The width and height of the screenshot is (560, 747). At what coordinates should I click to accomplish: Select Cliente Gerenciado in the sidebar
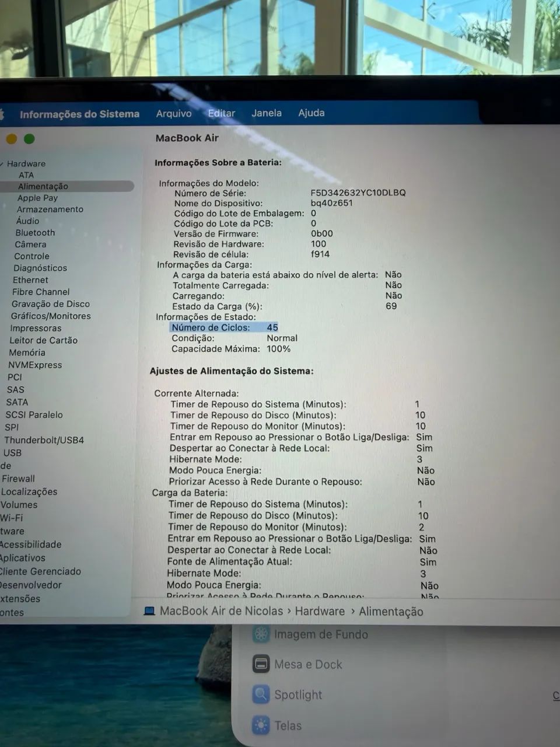[40, 571]
